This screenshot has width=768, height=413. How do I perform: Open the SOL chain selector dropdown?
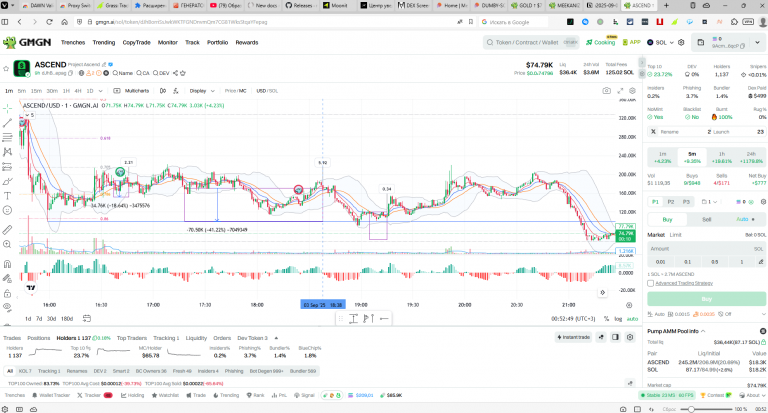(x=661, y=43)
